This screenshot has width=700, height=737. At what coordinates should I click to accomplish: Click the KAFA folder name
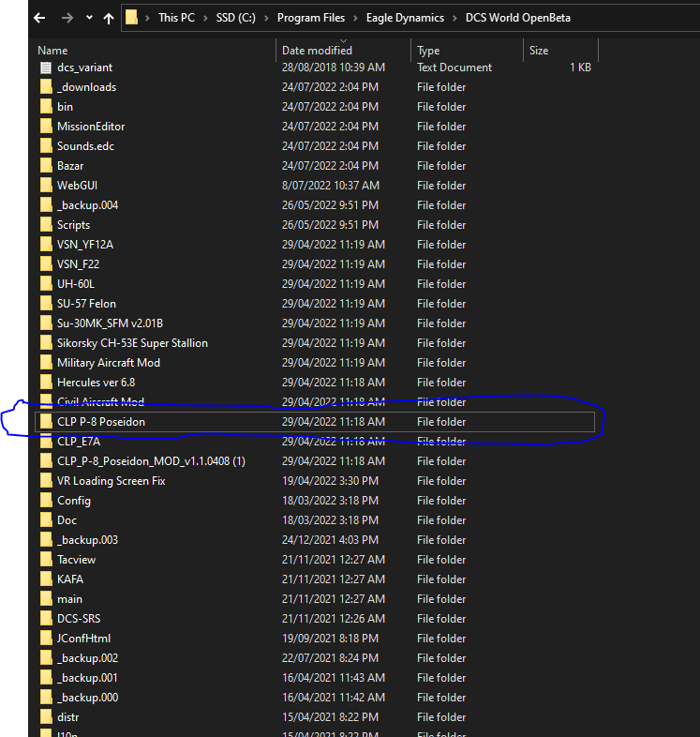click(70, 579)
